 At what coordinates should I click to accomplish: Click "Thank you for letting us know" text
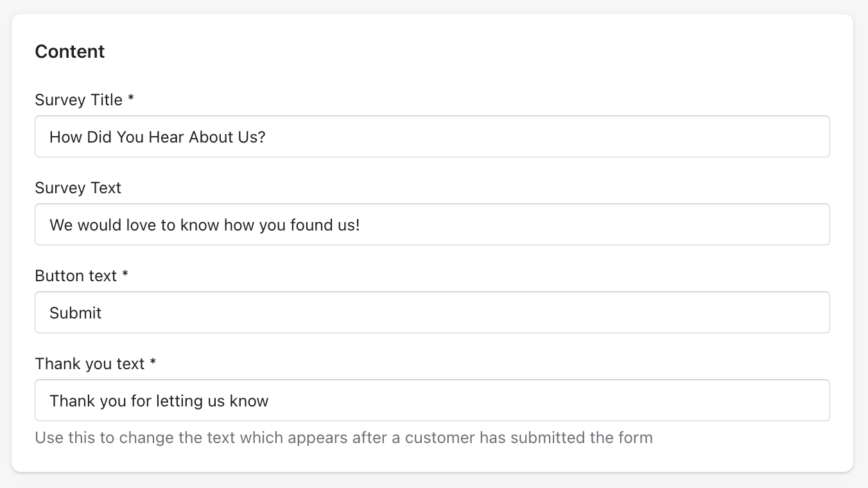point(159,401)
